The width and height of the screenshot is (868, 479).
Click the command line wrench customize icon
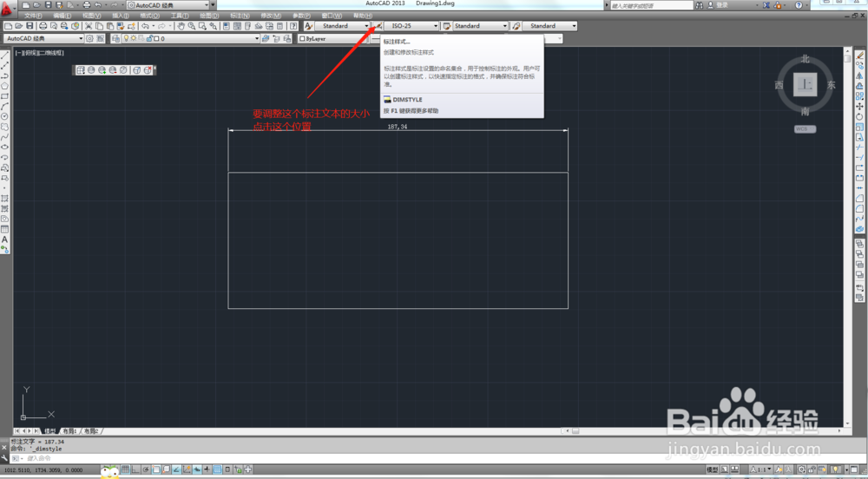tap(4, 458)
